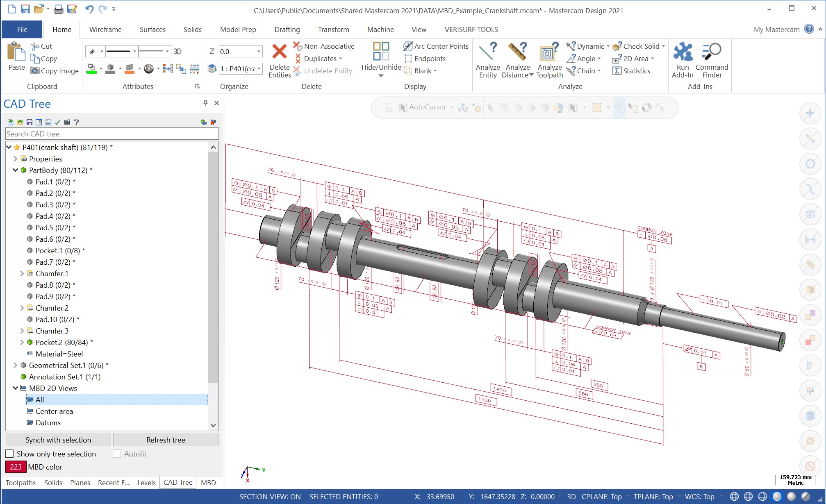Expand the Pocket.2 tree node
Screen dimensions: 826x504
tap(22, 342)
